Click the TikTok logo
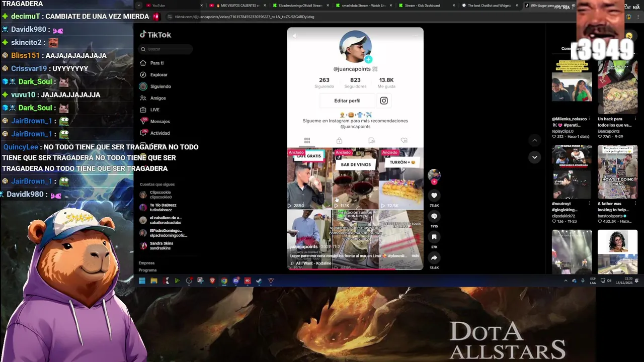Image resolution: width=644 pixels, height=362 pixels. tap(155, 35)
